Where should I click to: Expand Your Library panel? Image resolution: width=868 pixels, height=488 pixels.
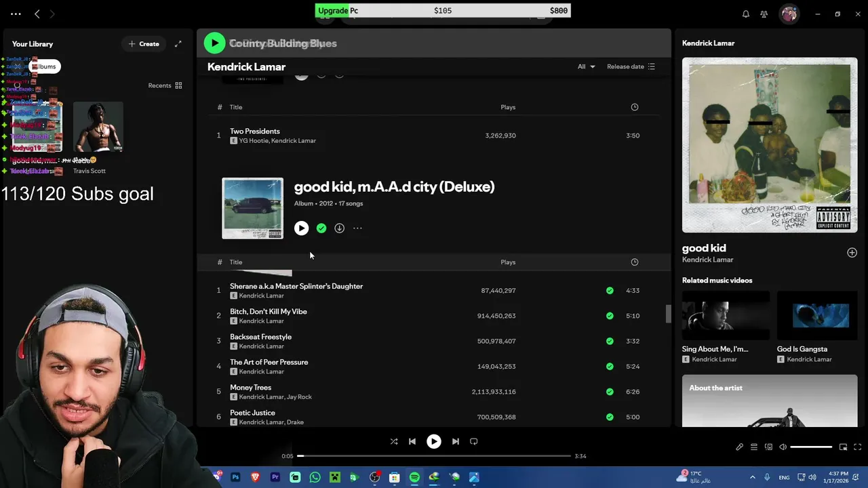tap(178, 44)
